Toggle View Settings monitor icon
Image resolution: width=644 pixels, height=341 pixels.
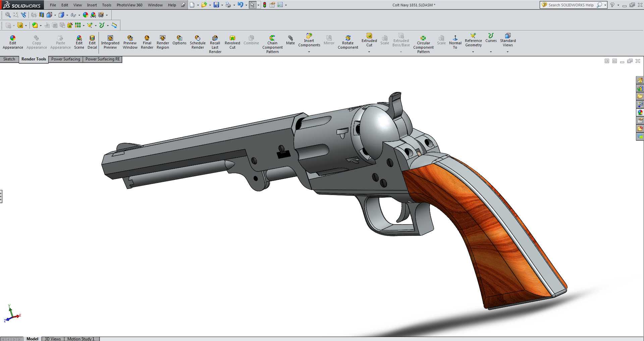101,15
